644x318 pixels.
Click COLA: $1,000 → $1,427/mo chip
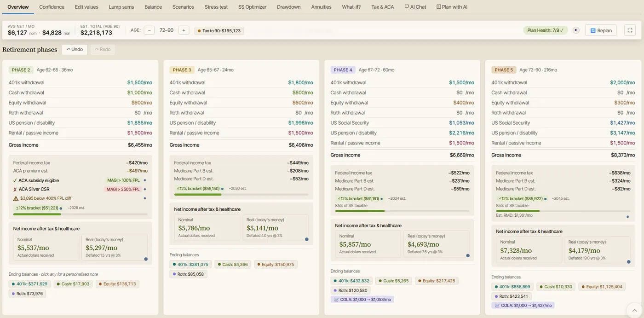pos(523,305)
